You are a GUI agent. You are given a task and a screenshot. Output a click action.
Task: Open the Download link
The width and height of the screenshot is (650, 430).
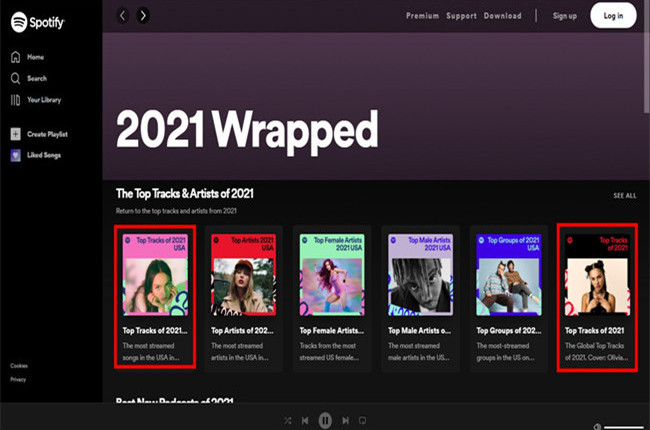coord(502,16)
